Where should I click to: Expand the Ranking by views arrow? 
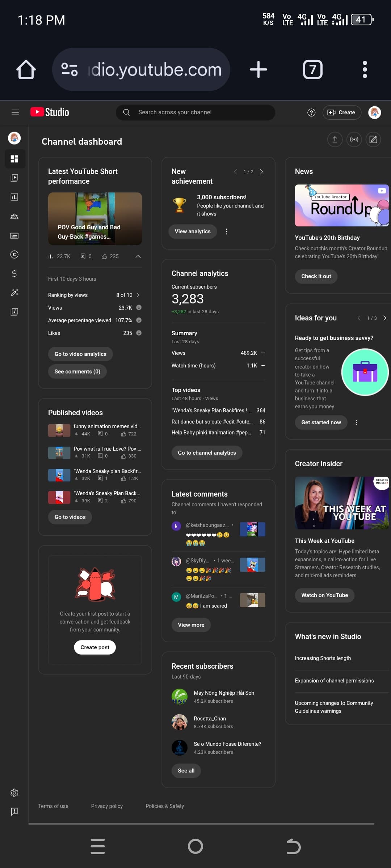coord(138,295)
